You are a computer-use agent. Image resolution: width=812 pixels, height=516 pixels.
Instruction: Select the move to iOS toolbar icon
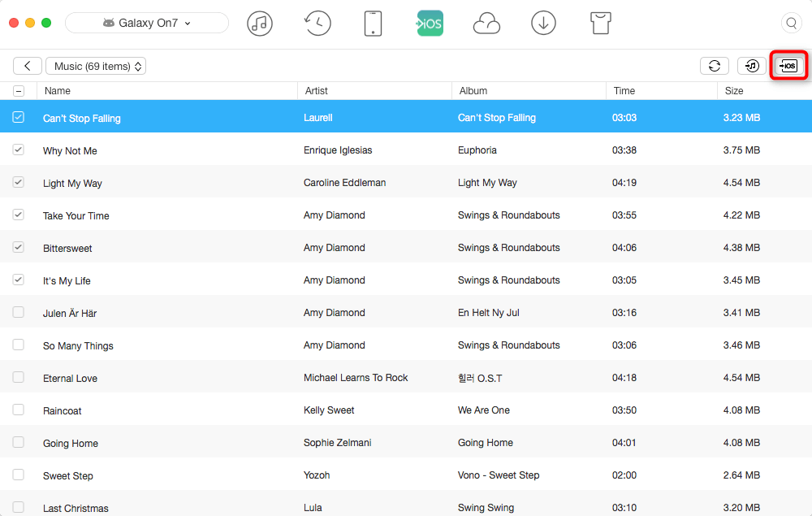430,24
